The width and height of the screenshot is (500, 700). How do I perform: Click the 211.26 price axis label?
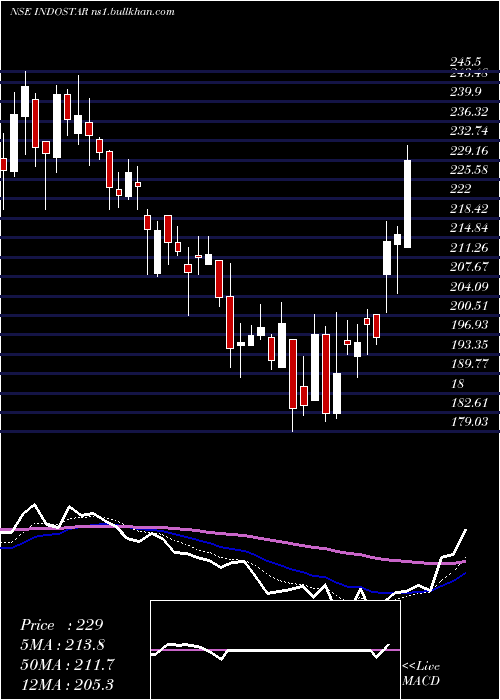click(x=469, y=247)
